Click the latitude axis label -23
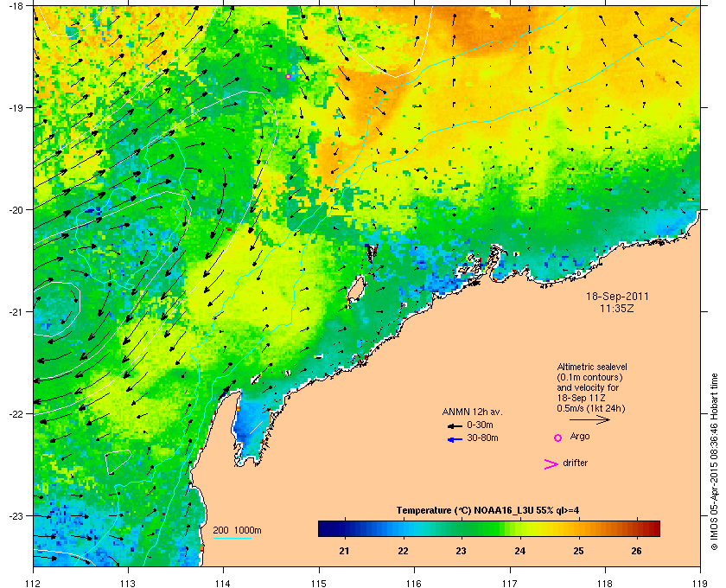 tap(16, 515)
